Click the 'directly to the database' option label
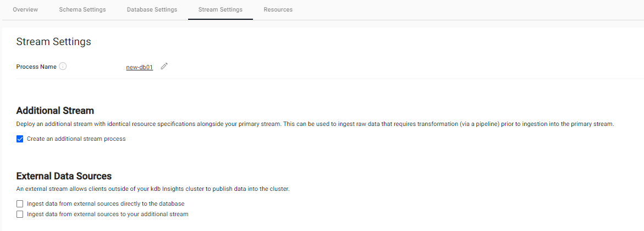The width and height of the screenshot is (644, 231). [105, 204]
